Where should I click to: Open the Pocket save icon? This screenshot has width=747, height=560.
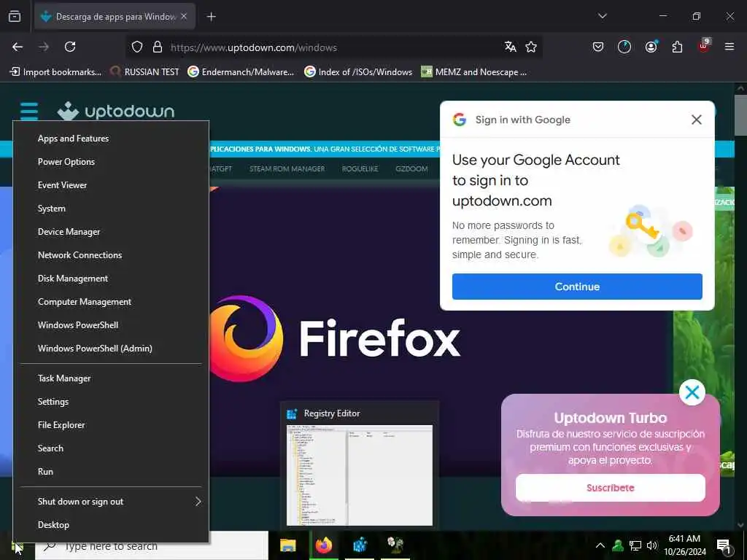598,47
